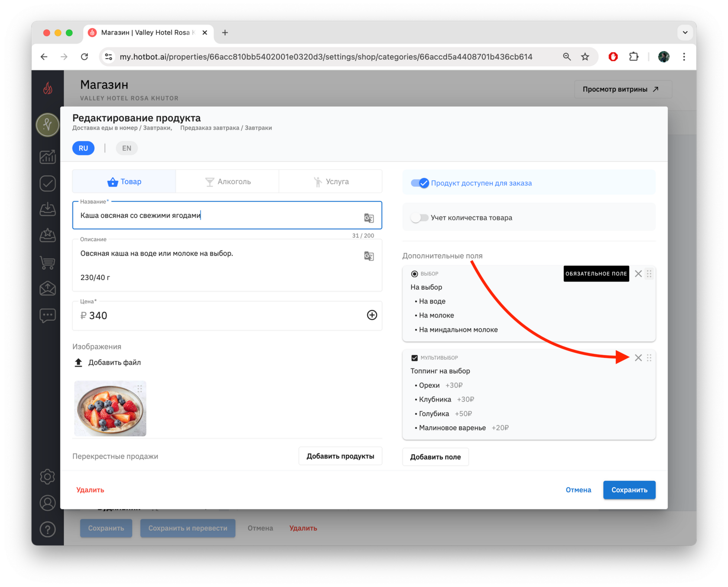
Task: Open the checkmark tasks icon in sidebar
Action: pos(48,183)
